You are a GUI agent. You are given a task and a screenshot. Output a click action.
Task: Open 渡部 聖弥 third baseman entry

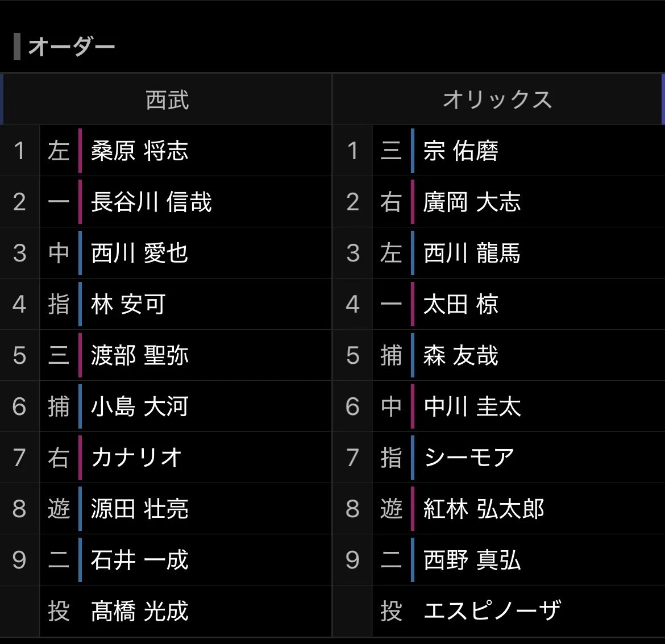click(x=139, y=355)
